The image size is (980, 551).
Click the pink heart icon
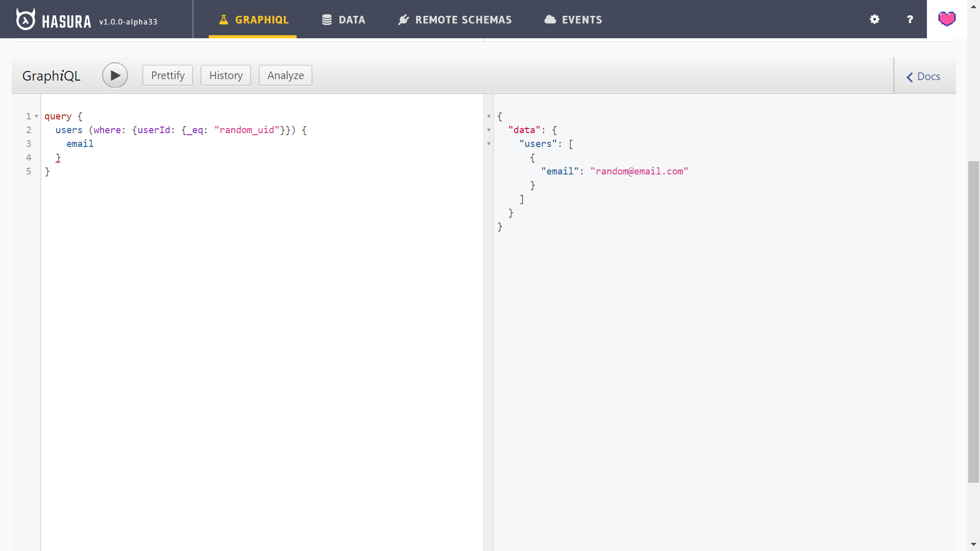946,19
